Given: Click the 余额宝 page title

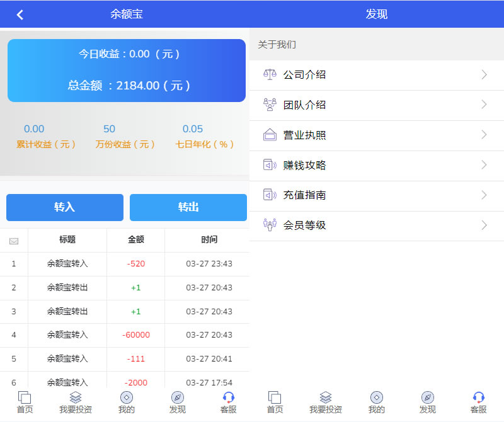Looking at the screenshot, I should 127,14.
